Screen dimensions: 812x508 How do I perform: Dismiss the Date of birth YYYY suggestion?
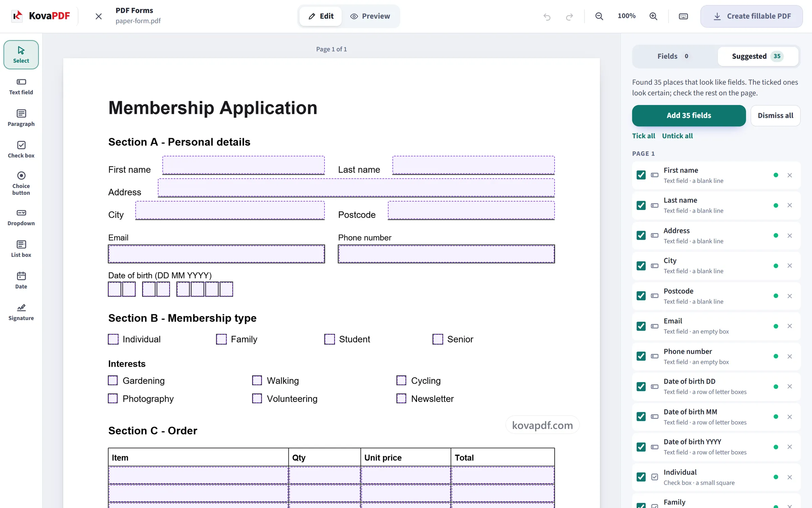(790, 447)
